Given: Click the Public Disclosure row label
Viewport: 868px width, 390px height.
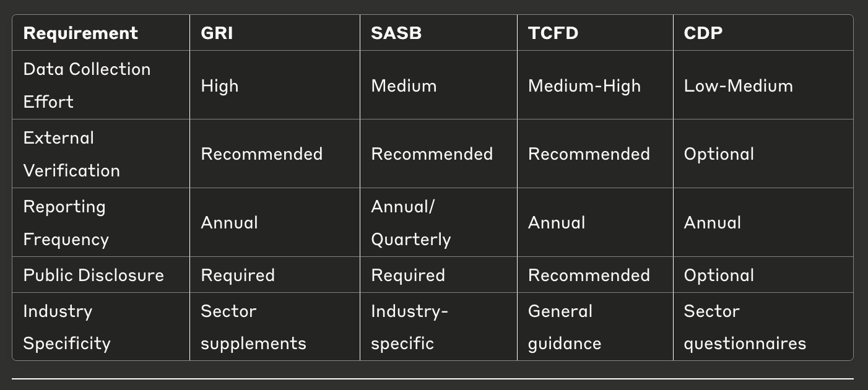Looking at the screenshot, I should pyautogui.click(x=93, y=275).
